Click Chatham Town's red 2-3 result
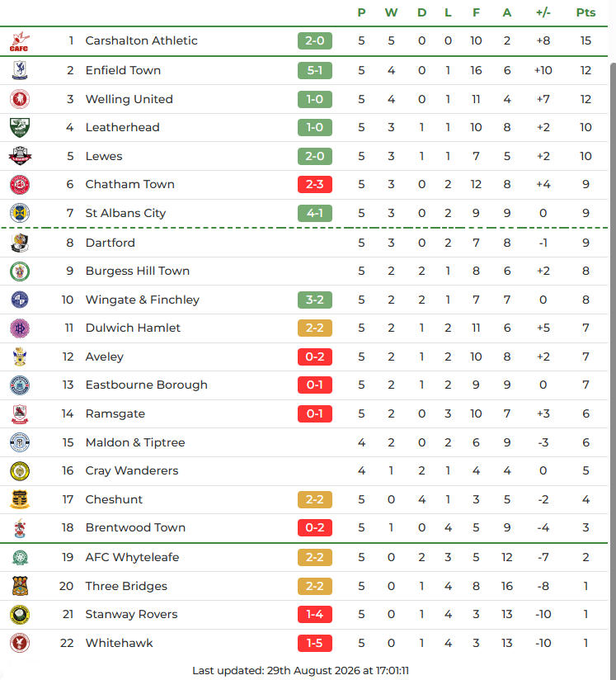This screenshot has height=680, width=616. 315,184
